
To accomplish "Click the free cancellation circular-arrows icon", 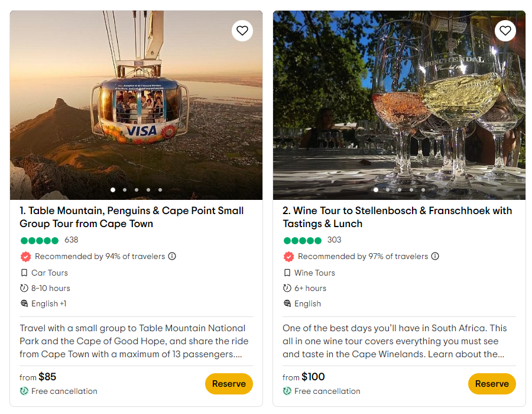I will tap(24, 391).
